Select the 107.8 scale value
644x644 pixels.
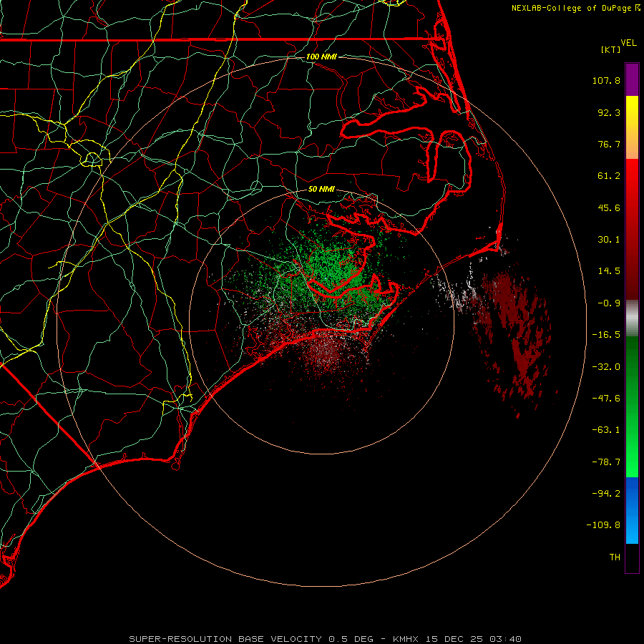[x=606, y=80]
